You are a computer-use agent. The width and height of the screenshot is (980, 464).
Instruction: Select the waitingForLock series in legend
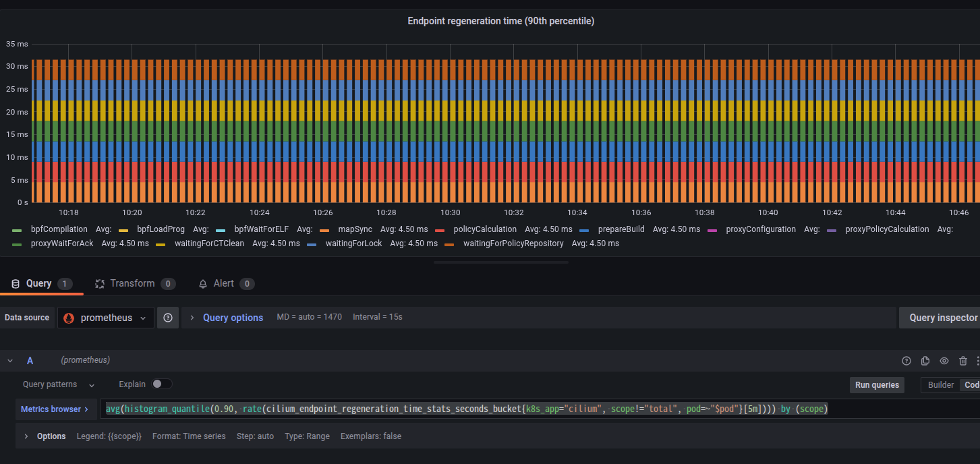point(354,243)
